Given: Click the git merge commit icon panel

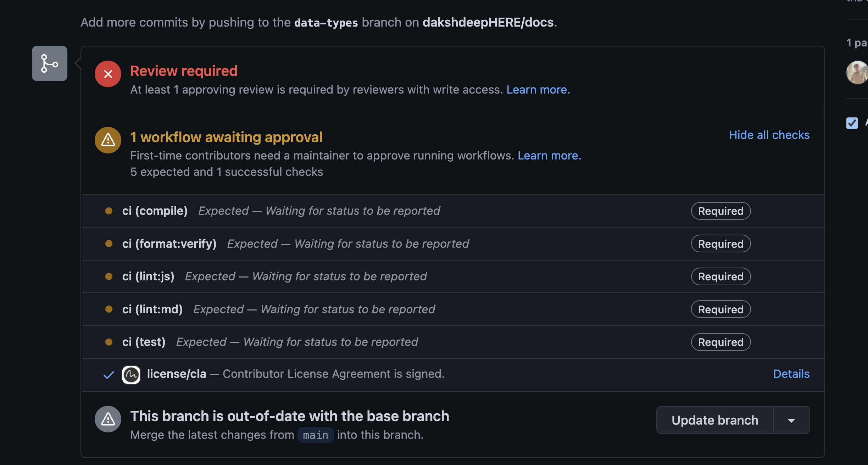Looking at the screenshot, I should [49, 63].
